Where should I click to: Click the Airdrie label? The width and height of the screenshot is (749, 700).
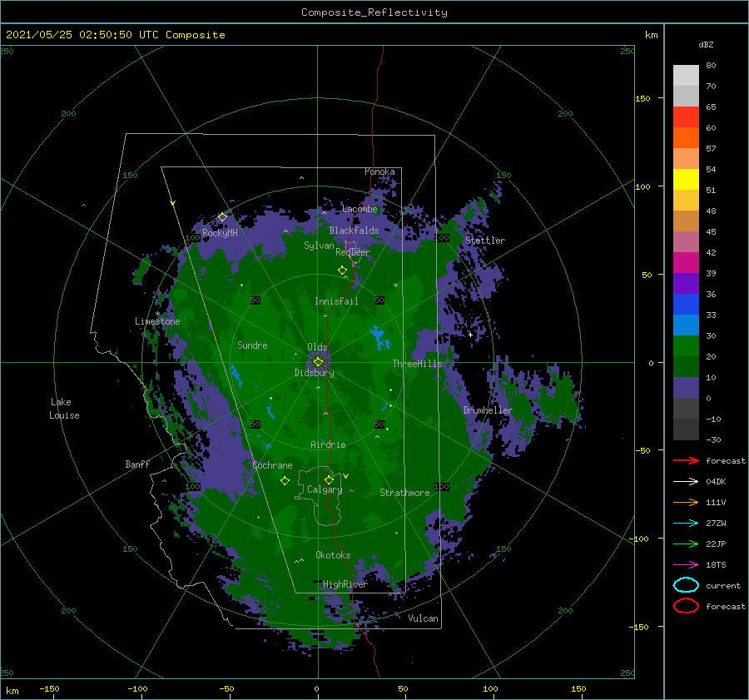click(x=328, y=444)
